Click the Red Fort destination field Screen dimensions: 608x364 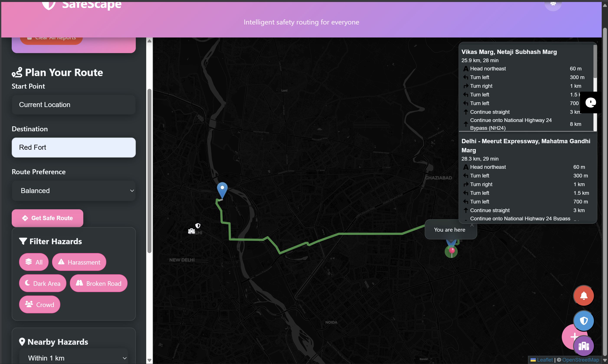pyautogui.click(x=74, y=147)
